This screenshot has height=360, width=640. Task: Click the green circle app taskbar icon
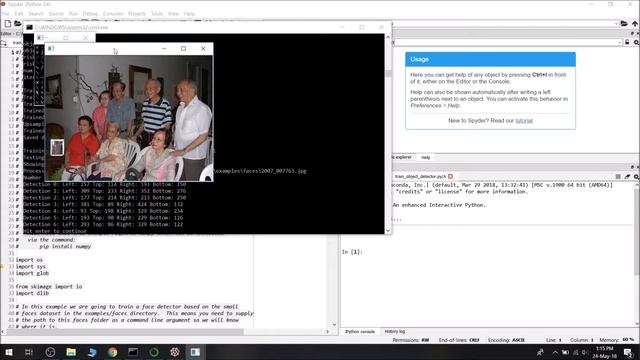click(154, 352)
